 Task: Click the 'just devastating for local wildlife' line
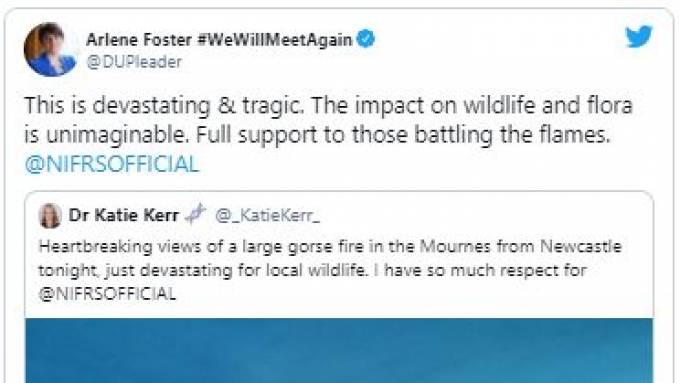(x=236, y=270)
